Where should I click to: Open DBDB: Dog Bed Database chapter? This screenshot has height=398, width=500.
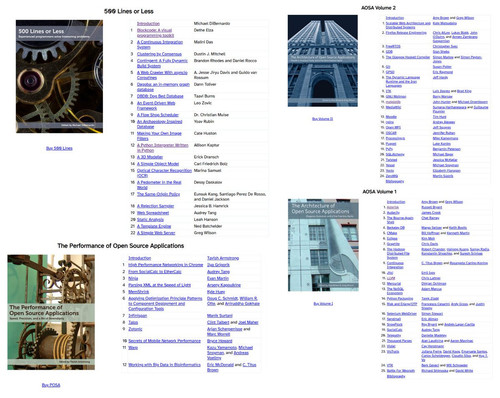(x=160, y=96)
